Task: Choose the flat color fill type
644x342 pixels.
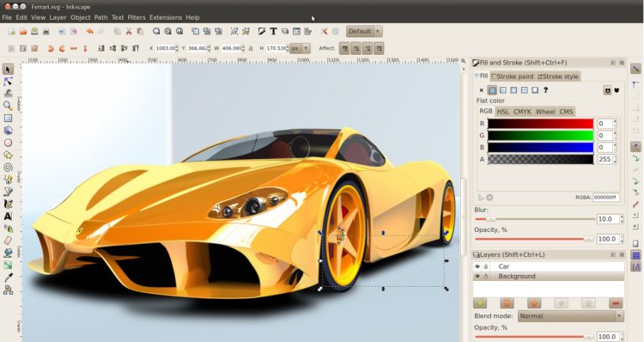Action: [492, 90]
